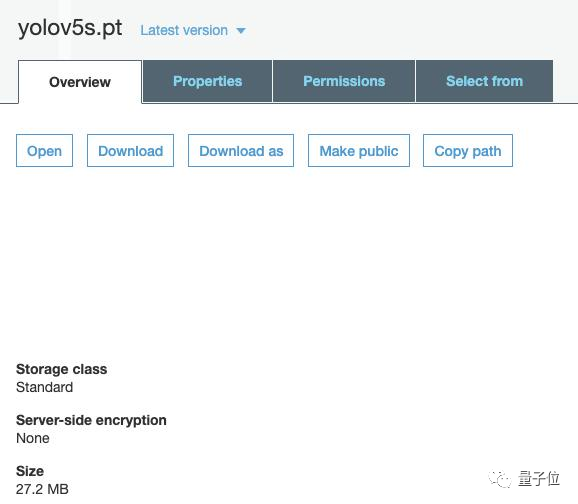
Task: Click the Size label
Action: [30, 471]
